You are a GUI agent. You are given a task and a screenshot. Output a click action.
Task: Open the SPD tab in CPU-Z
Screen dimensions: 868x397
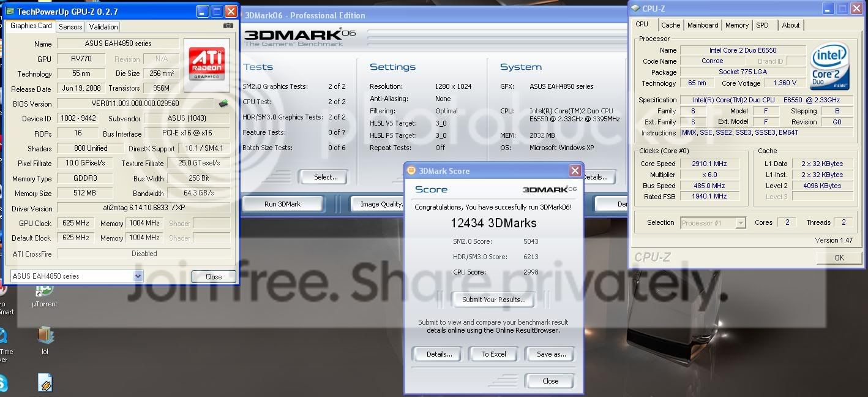pos(762,25)
